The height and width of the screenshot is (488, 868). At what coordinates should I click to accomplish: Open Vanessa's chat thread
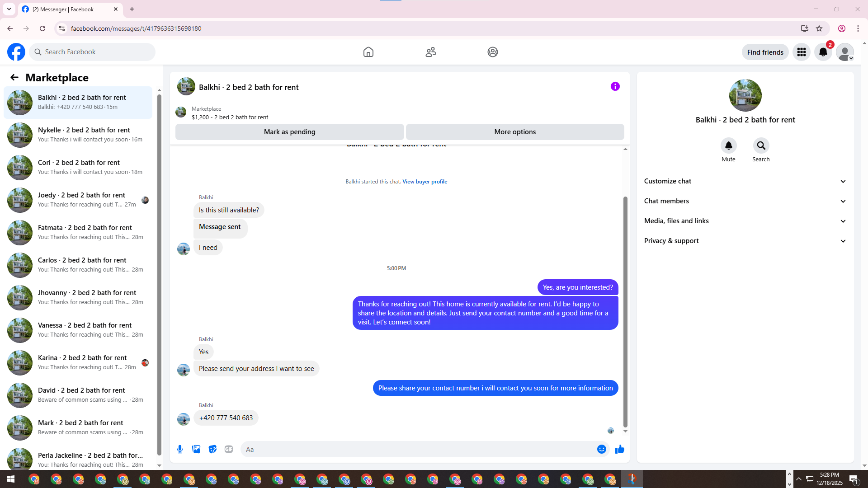[78, 330]
